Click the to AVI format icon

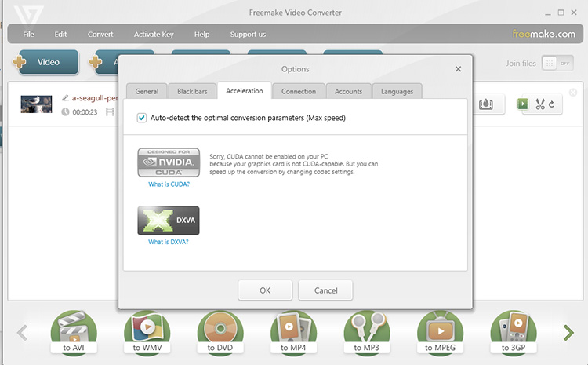(74, 332)
